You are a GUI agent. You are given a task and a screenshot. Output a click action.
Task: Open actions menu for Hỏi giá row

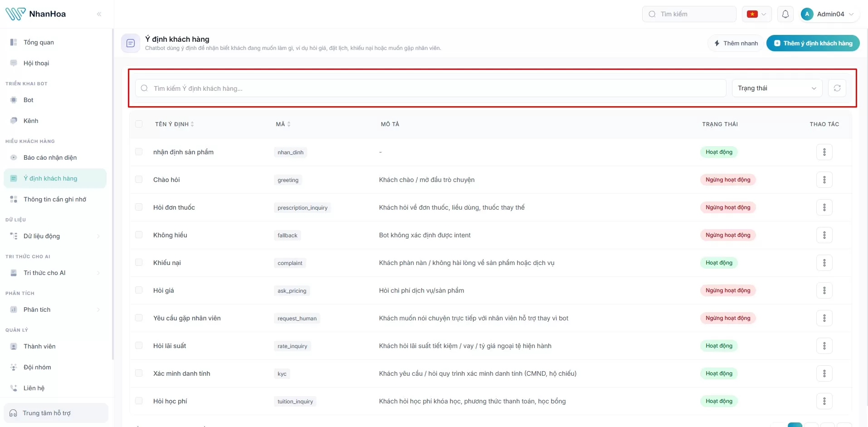pyautogui.click(x=824, y=290)
